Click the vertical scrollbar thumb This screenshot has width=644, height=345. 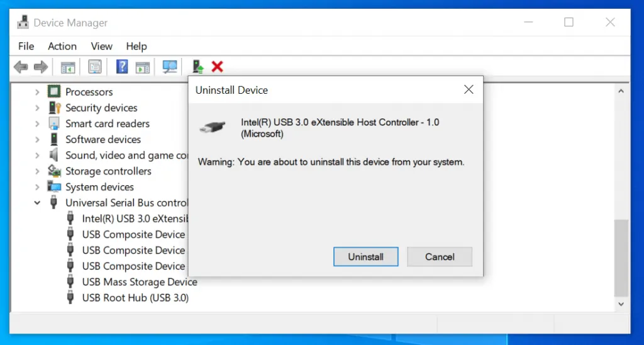click(x=621, y=258)
